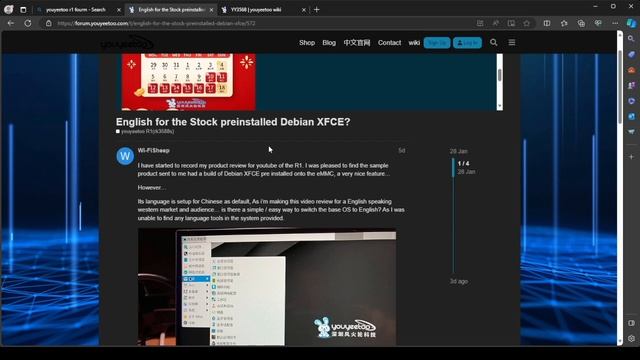Open the Contact menu link
The height and width of the screenshot is (360, 640).
click(x=389, y=42)
